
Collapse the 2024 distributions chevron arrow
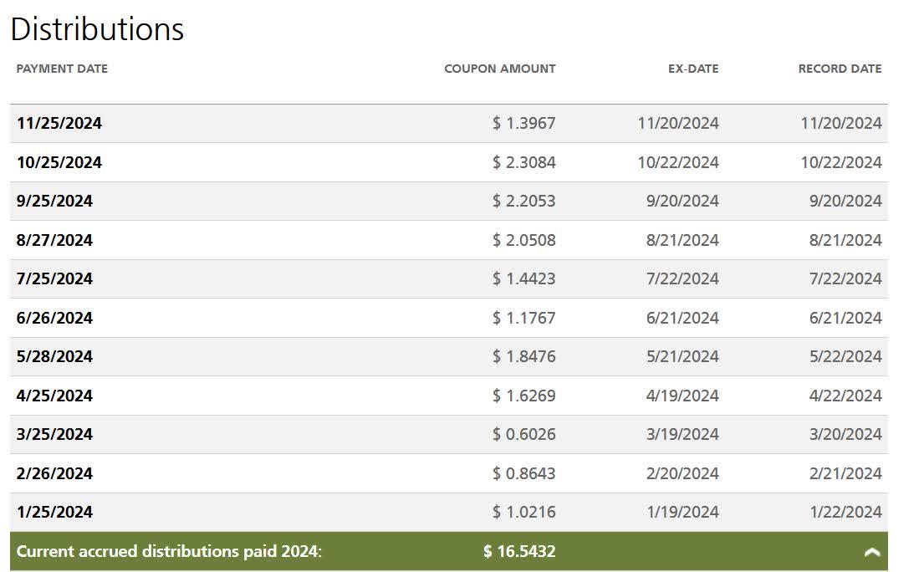tap(871, 552)
